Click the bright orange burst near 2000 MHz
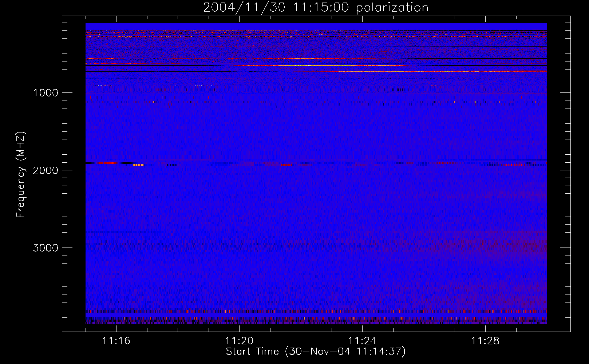Viewport: 589px width, 364px height. 138,165
